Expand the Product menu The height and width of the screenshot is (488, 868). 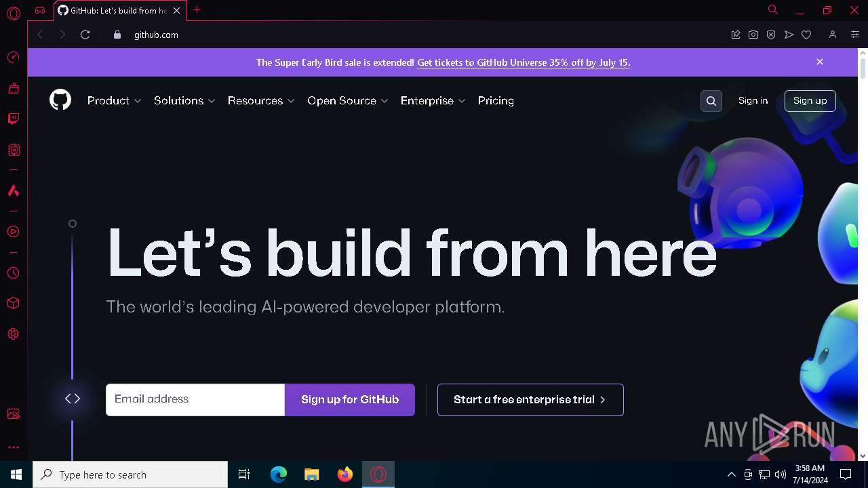tap(115, 100)
